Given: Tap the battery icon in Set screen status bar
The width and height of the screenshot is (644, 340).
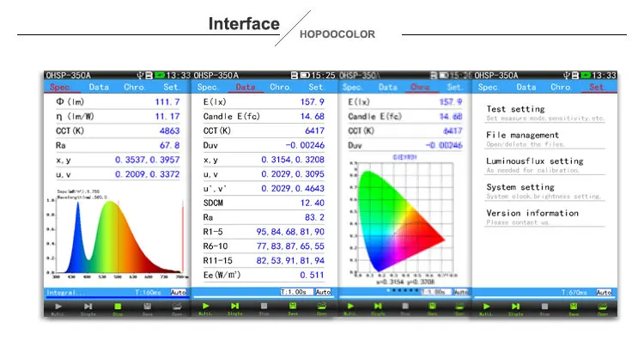Looking at the screenshot, I should (586, 76).
